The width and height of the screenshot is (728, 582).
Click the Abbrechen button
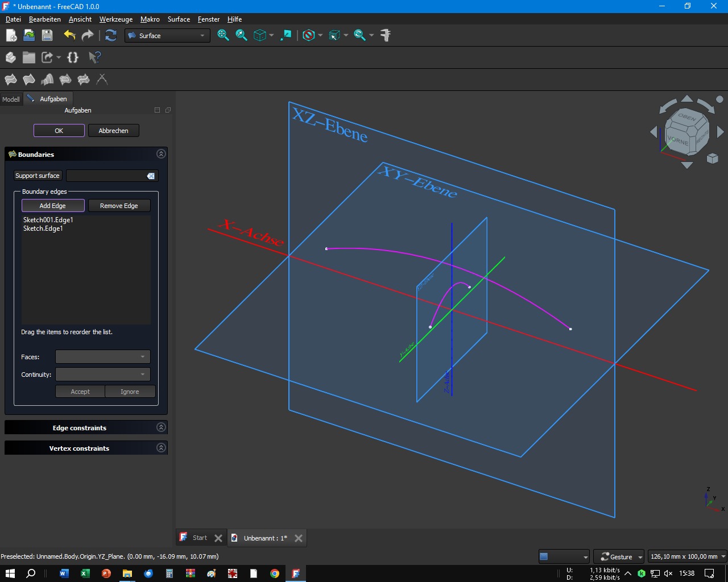point(114,131)
